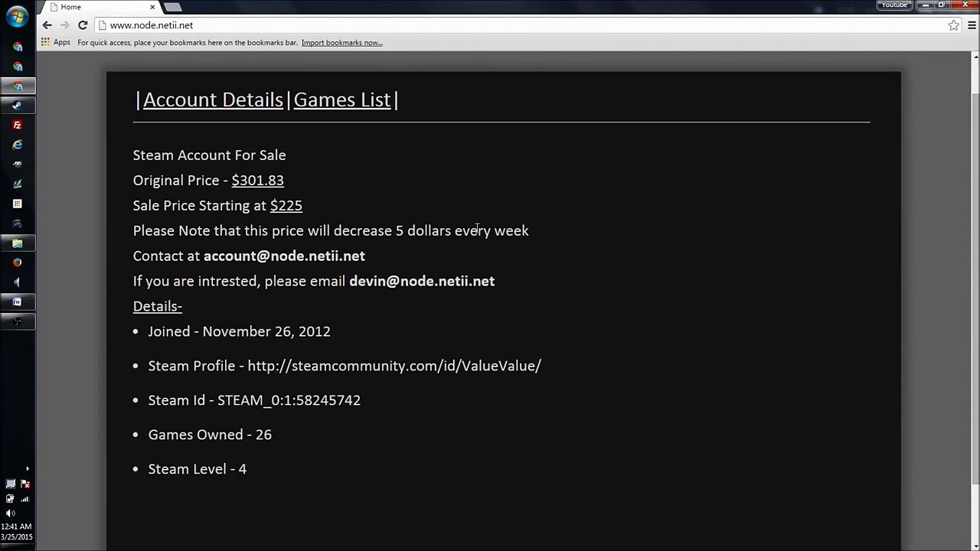Launch Firefox from the taskbar
980x551 pixels.
17,262
